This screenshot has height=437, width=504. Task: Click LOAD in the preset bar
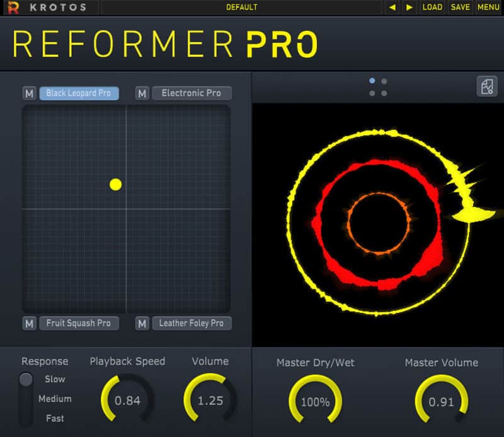point(432,8)
